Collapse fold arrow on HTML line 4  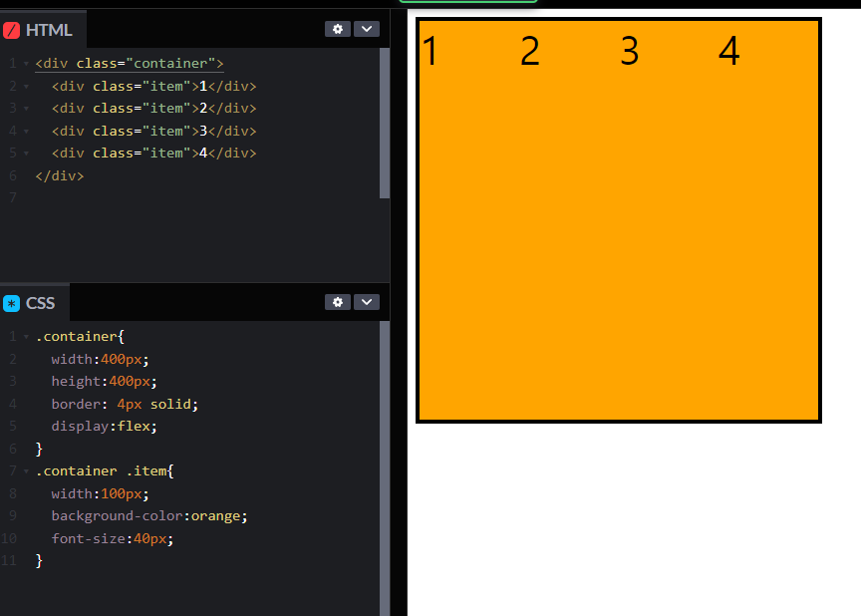pos(26,132)
